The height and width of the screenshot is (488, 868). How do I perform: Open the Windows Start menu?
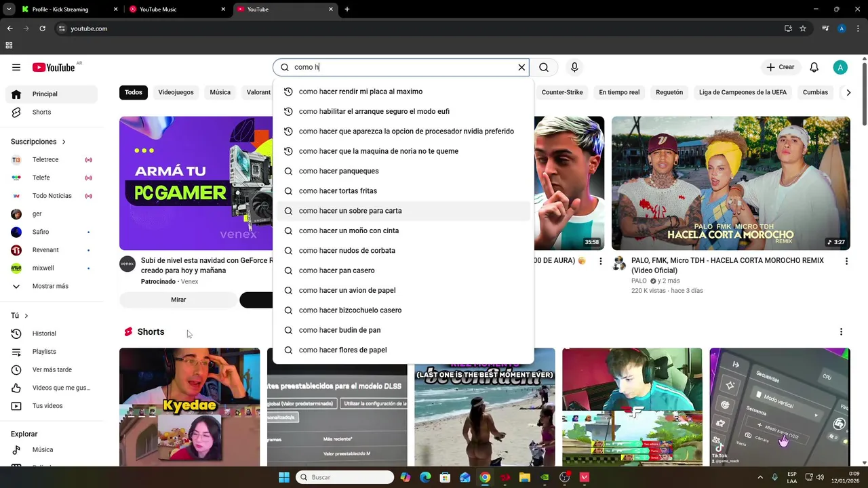284,477
